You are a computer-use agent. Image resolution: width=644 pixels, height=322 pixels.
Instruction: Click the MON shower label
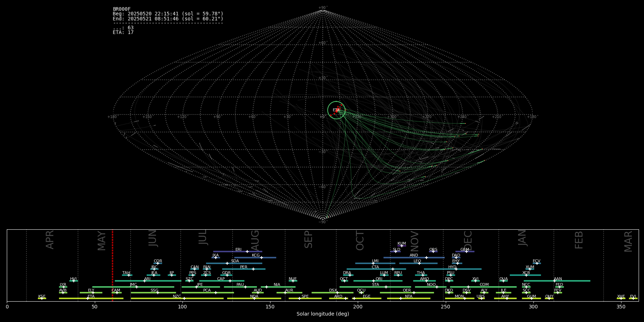coord(459,296)
